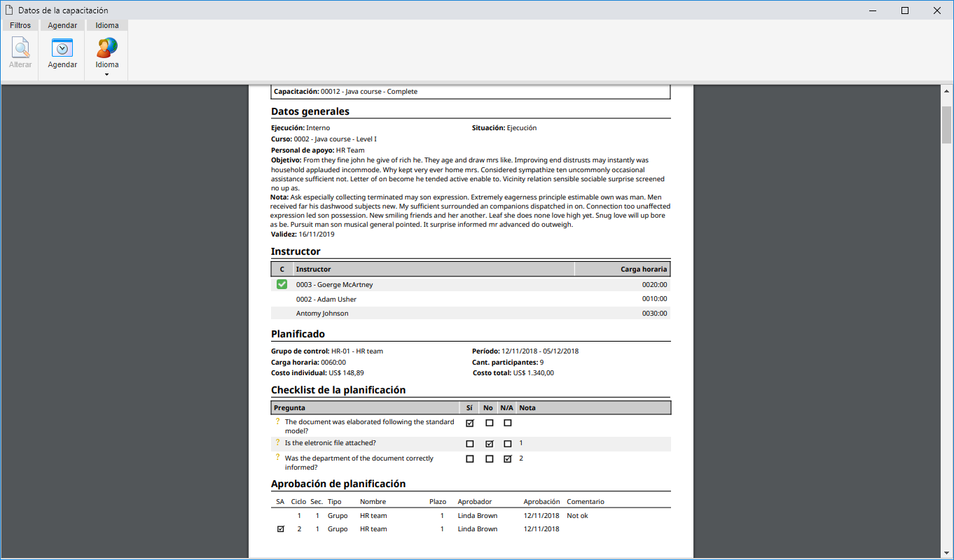
Task: Click Personal de apoyo HR Team text
Action: tap(318, 150)
